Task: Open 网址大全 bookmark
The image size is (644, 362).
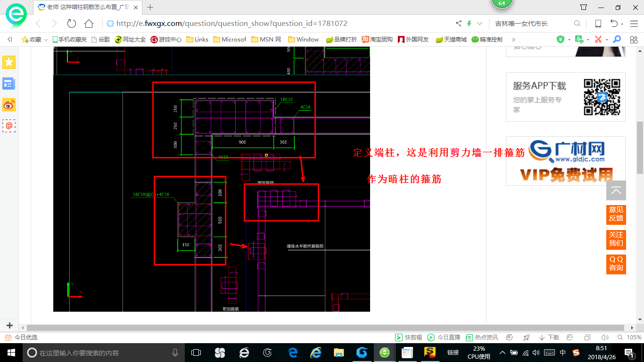Action: coord(131,40)
